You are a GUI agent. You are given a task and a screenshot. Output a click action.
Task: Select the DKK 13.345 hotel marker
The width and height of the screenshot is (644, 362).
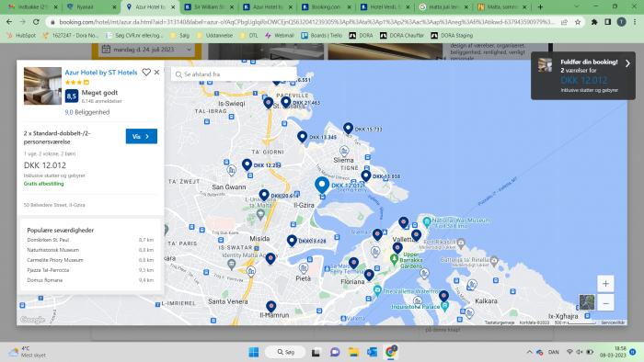point(303,137)
